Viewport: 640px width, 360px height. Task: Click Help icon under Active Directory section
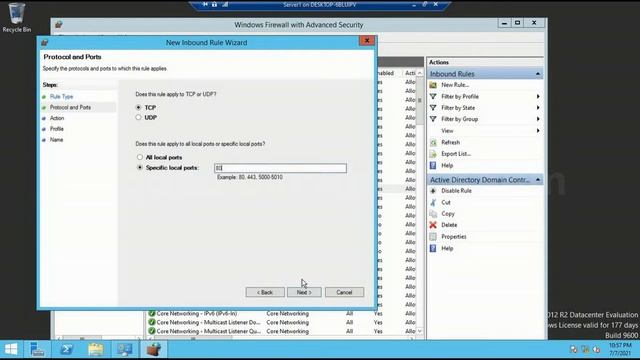pyautogui.click(x=433, y=248)
